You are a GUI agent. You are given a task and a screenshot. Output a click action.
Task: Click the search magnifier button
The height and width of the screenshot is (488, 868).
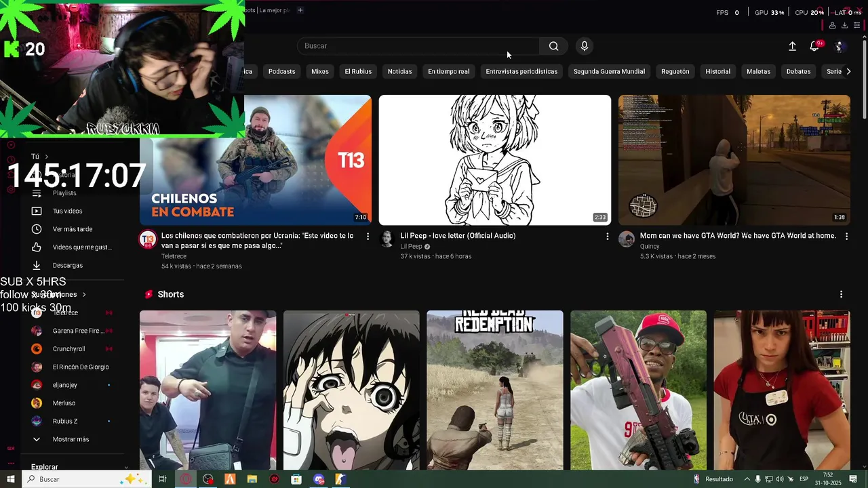pyautogui.click(x=554, y=46)
